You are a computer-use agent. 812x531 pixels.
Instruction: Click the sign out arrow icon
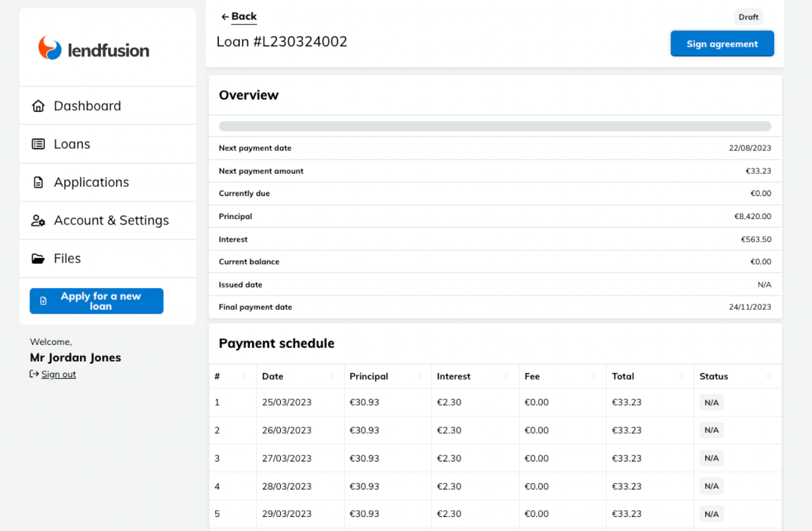[34, 374]
